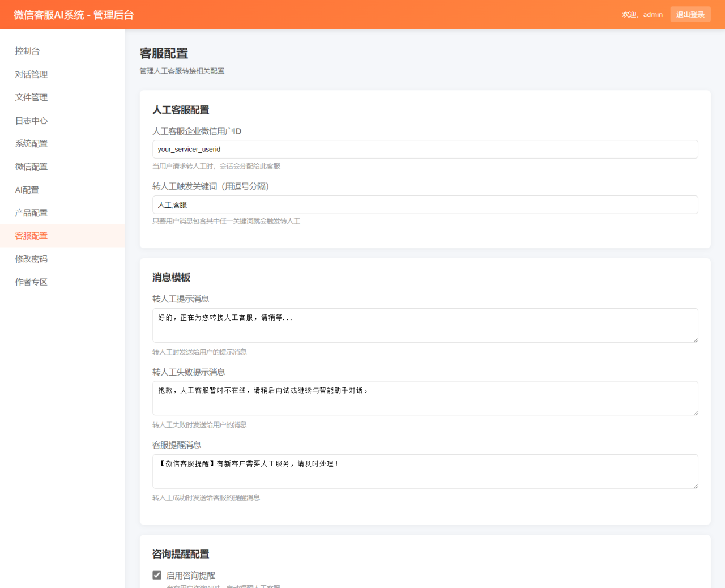Open the 系统配置 settings

(x=31, y=143)
